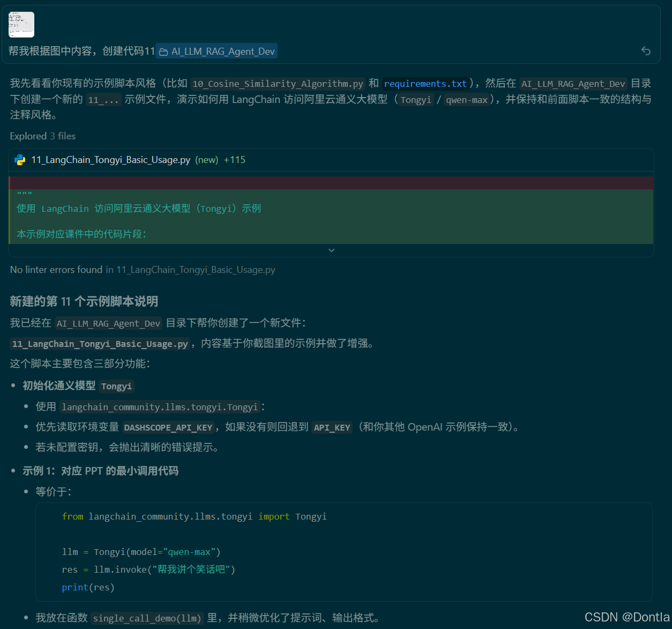
Task: Open the attached image thumbnail
Action: [21, 25]
